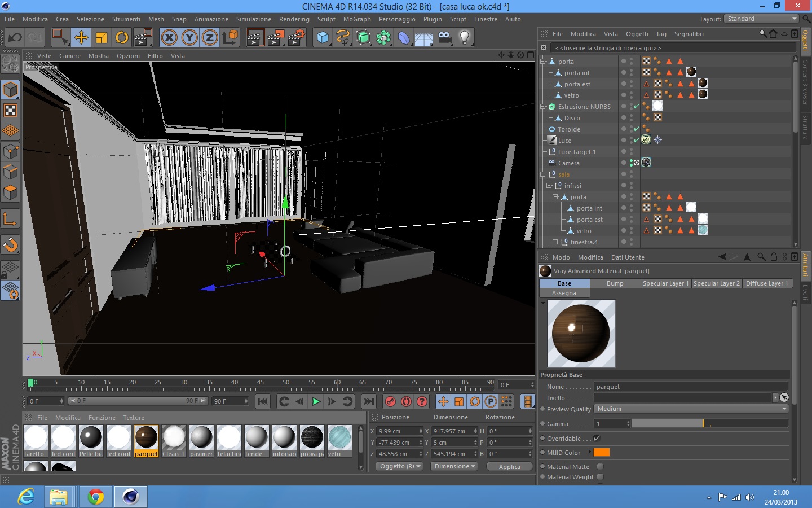Enable the Material Weight checkbox
This screenshot has height=508, width=812.
(600, 477)
